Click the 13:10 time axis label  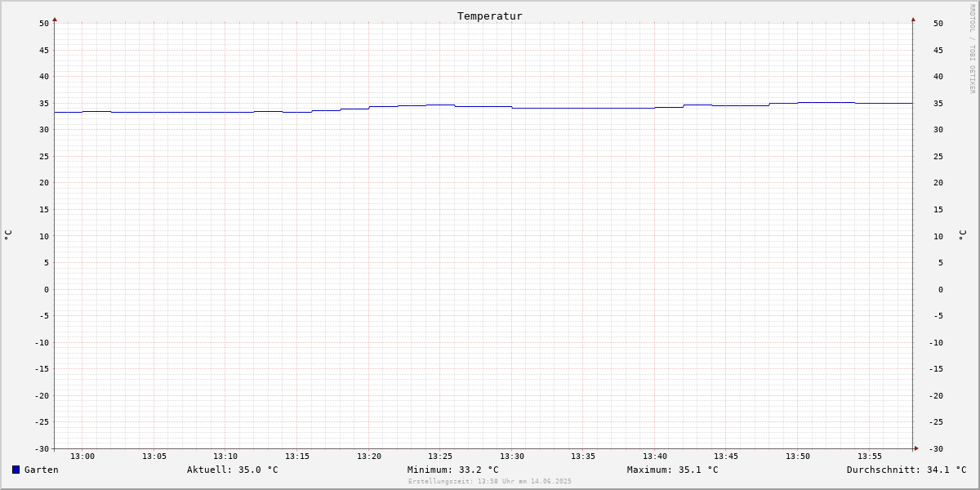pos(225,456)
